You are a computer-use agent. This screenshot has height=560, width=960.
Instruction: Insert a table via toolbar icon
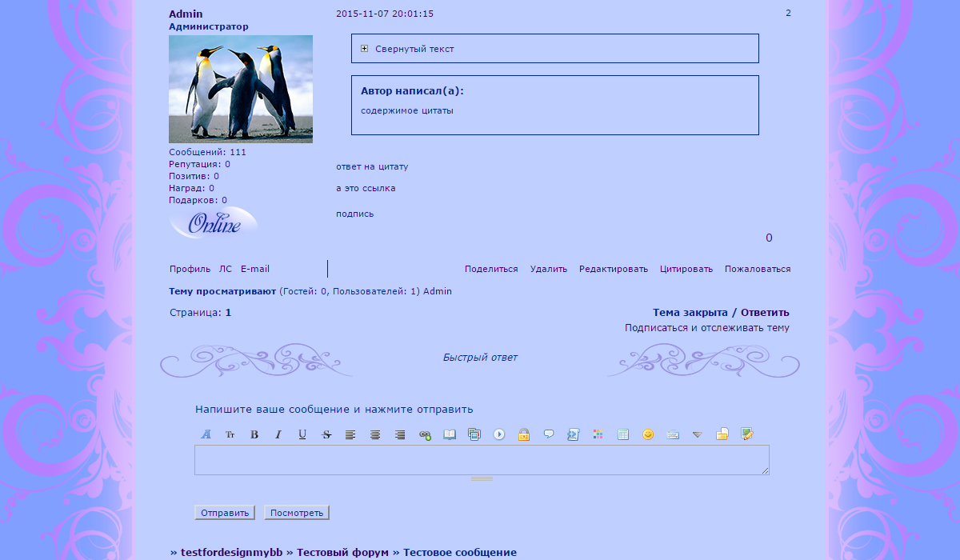(x=623, y=434)
